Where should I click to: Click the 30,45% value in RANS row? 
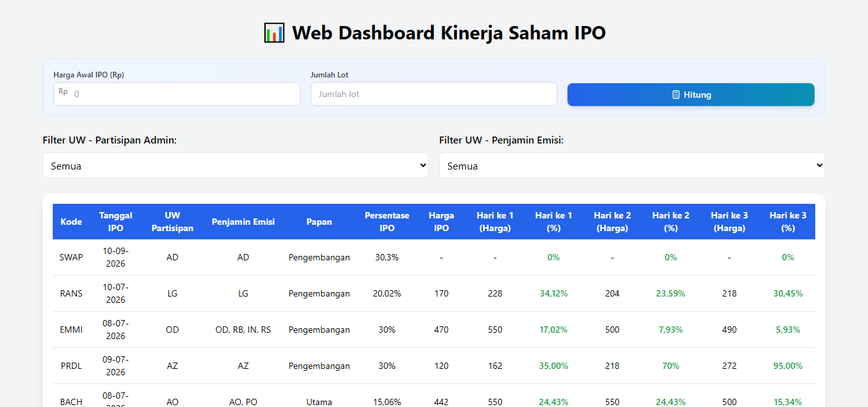coord(788,293)
